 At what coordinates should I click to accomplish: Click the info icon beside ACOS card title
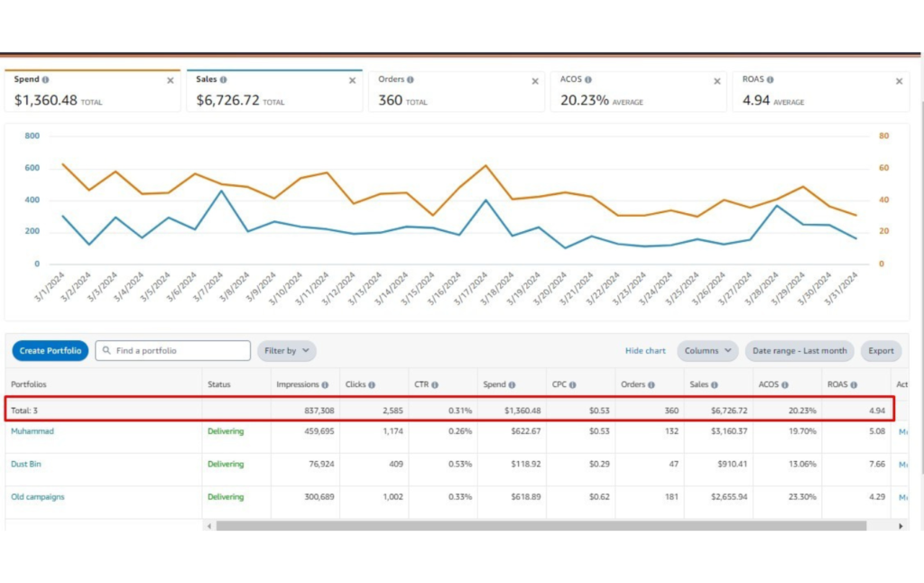tap(588, 79)
